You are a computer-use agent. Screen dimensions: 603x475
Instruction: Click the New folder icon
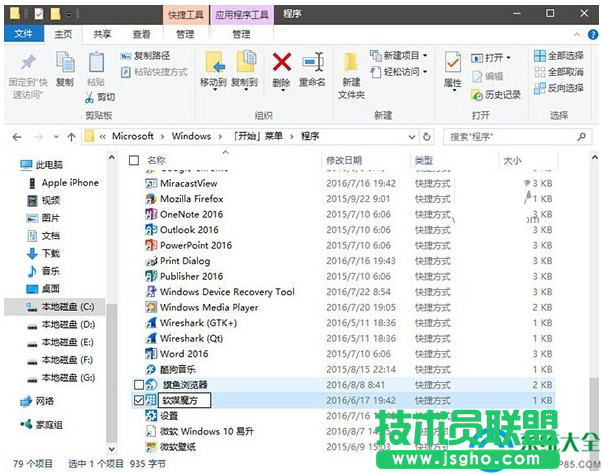pos(351,62)
